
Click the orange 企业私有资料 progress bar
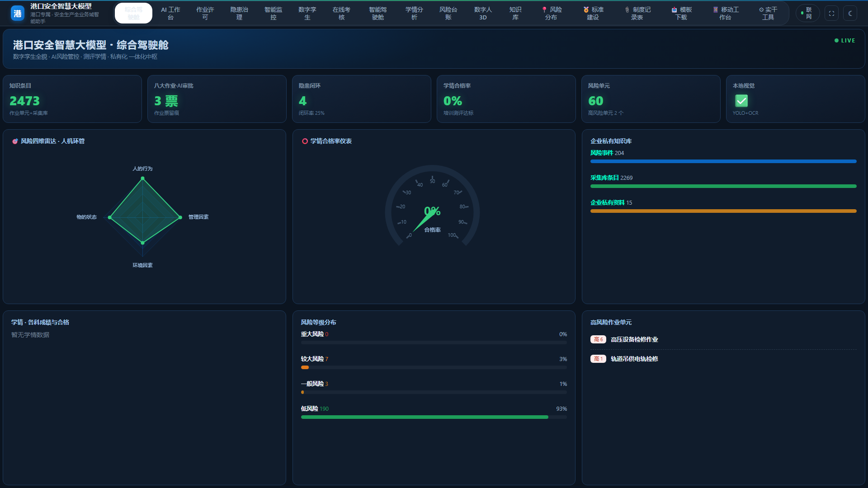point(723,211)
